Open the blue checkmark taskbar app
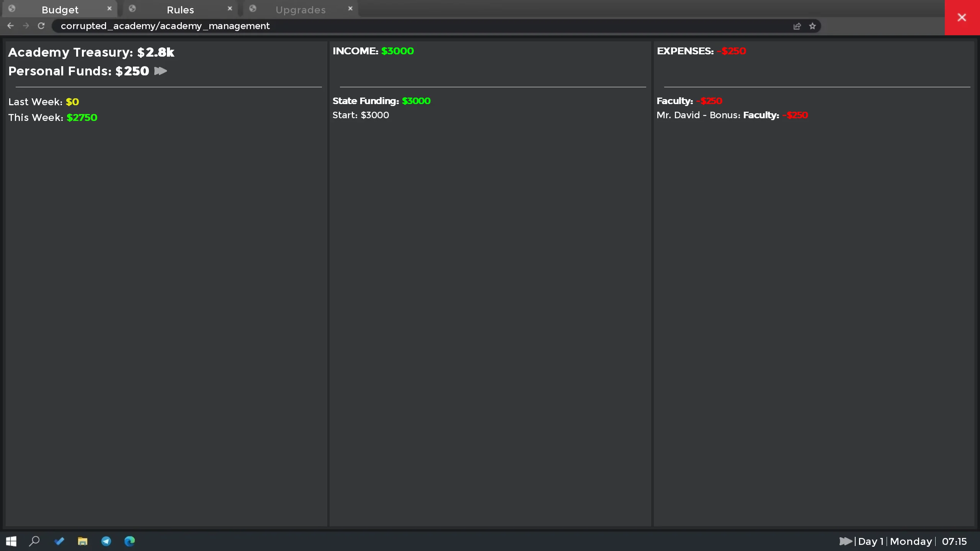This screenshot has width=980, height=551. tap(59, 541)
